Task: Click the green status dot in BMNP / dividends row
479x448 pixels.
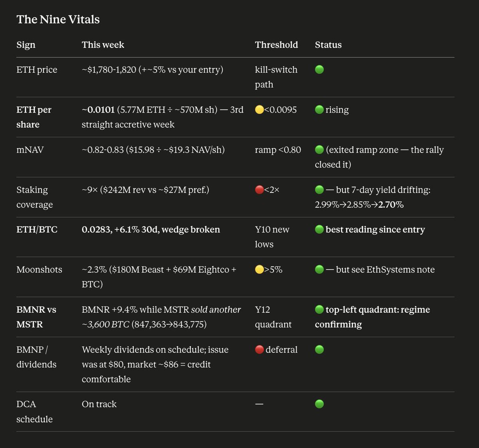Action: click(x=319, y=349)
